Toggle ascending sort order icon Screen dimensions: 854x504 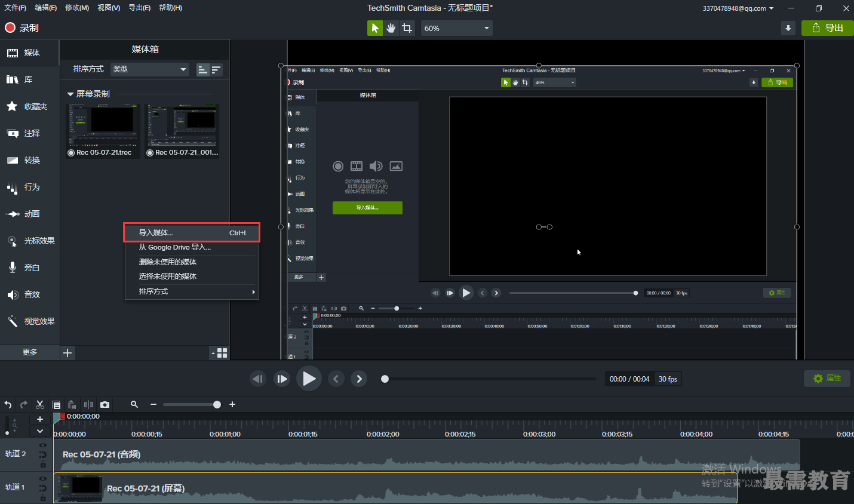[x=203, y=70]
